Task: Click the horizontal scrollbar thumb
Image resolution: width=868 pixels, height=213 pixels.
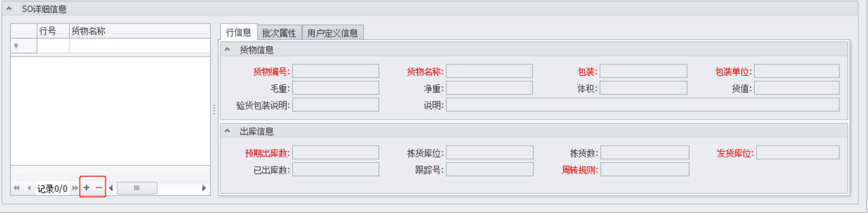Action: 137,188
